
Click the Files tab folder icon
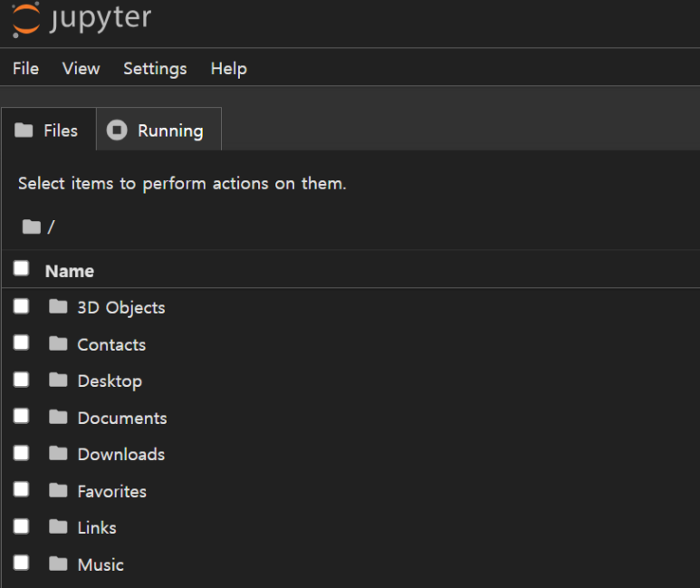point(24,130)
